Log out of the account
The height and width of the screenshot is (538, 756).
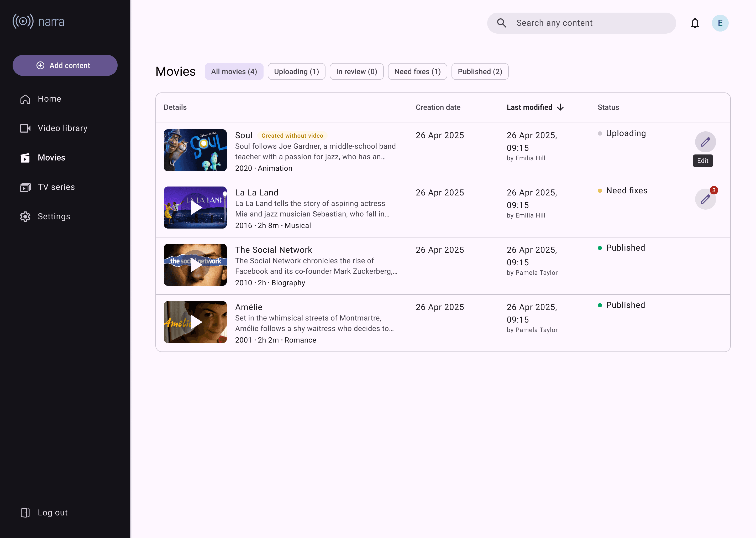click(x=44, y=513)
